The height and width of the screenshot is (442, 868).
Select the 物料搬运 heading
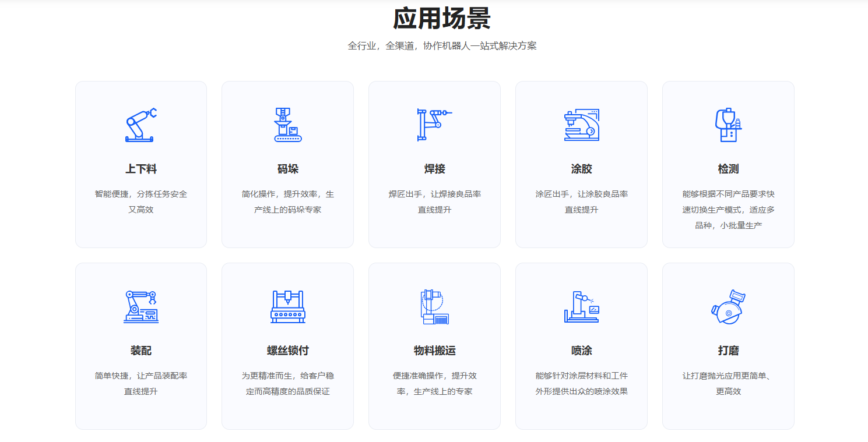434,351
